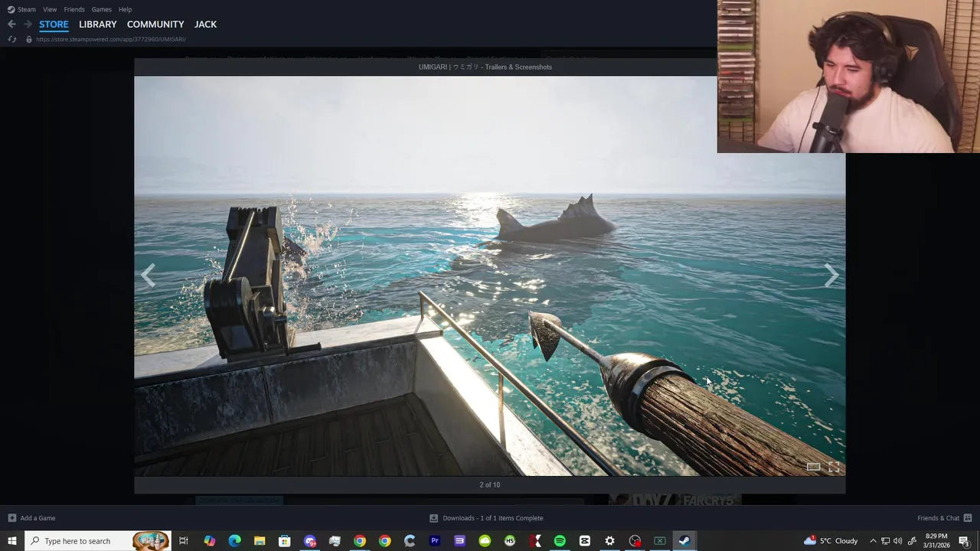The width and height of the screenshot is (980, 551).
Task: Open Spotify from the taskbar
Action: pyautogui.click(x=560, y=541)
